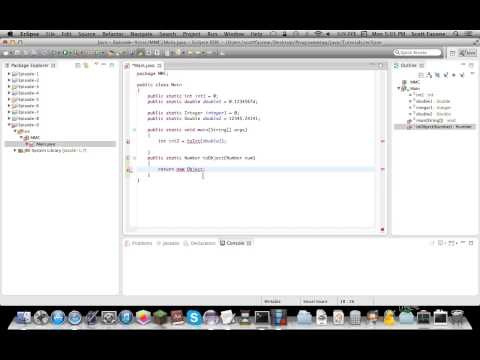
Task: Toggle alphabetical sort in Outline toolbar
Action: pyautogui.click(x=429, y=75)
